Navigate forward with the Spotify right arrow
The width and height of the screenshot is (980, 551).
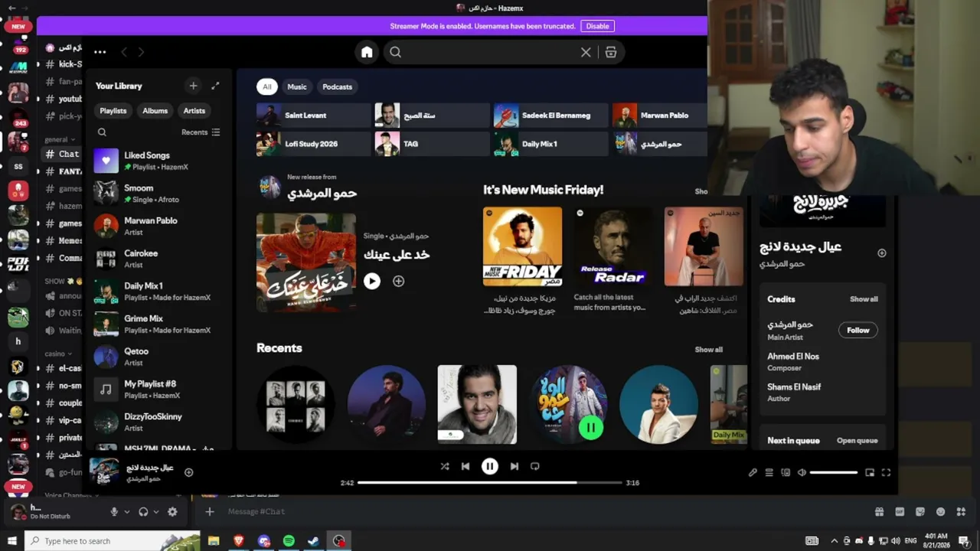[141, 52]
